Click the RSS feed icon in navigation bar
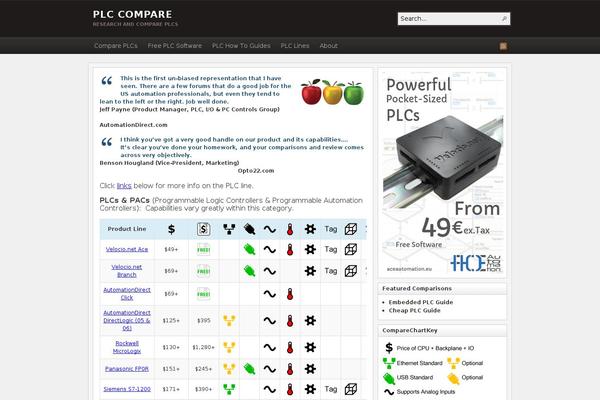600x400 pixels. pos(503,46)
